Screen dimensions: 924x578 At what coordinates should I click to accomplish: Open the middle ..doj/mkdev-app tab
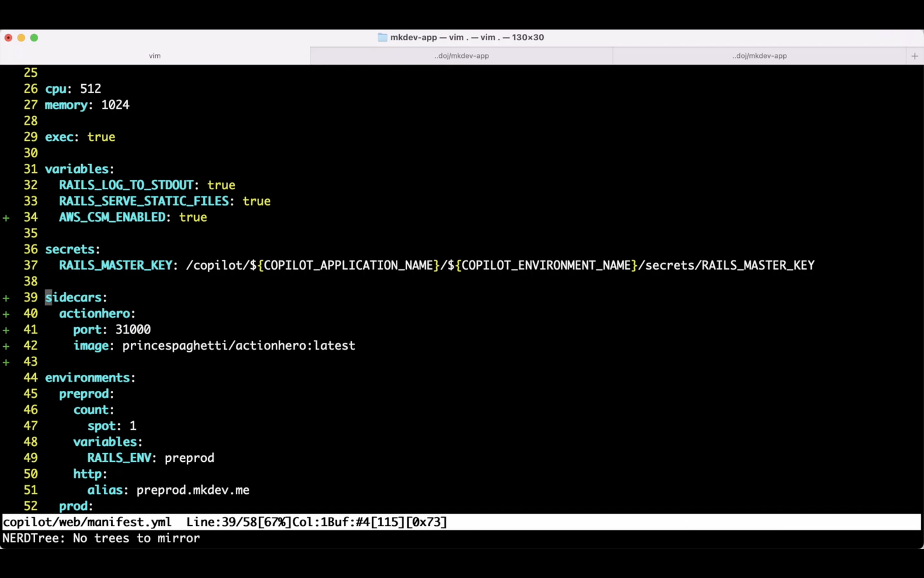click(461, 56)
